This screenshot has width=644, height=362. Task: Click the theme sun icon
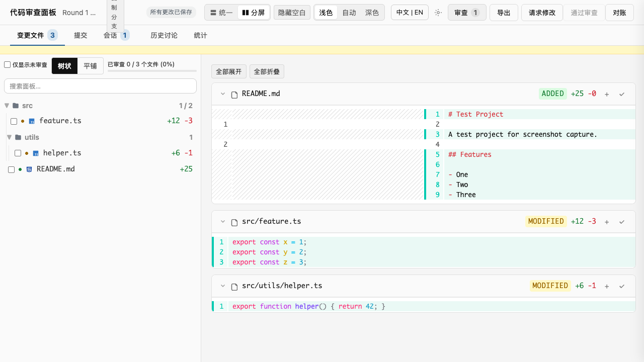click(x=438, y=13)
